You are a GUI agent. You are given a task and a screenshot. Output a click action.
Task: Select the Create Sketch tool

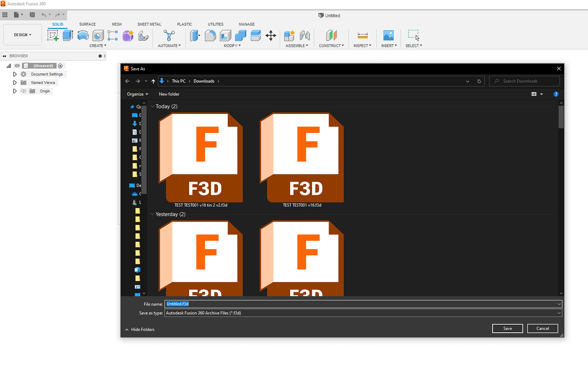(53, 35)
